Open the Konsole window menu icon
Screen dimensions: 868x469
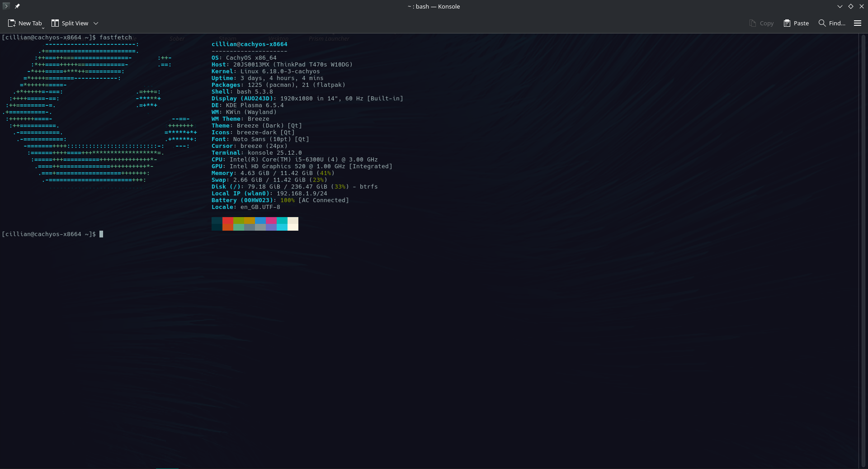pyautogui.click(x=6, y=6)
